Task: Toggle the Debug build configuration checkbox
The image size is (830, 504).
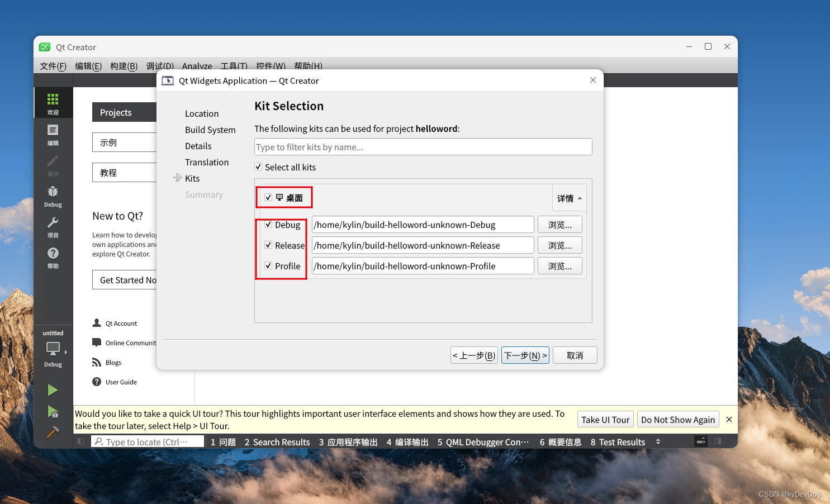Action: pos(268,224)
